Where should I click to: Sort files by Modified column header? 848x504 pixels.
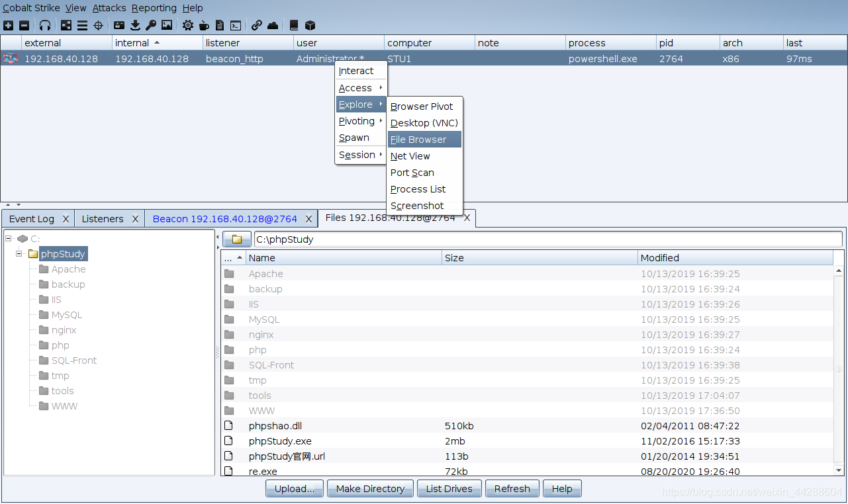(x=735, y=258)
